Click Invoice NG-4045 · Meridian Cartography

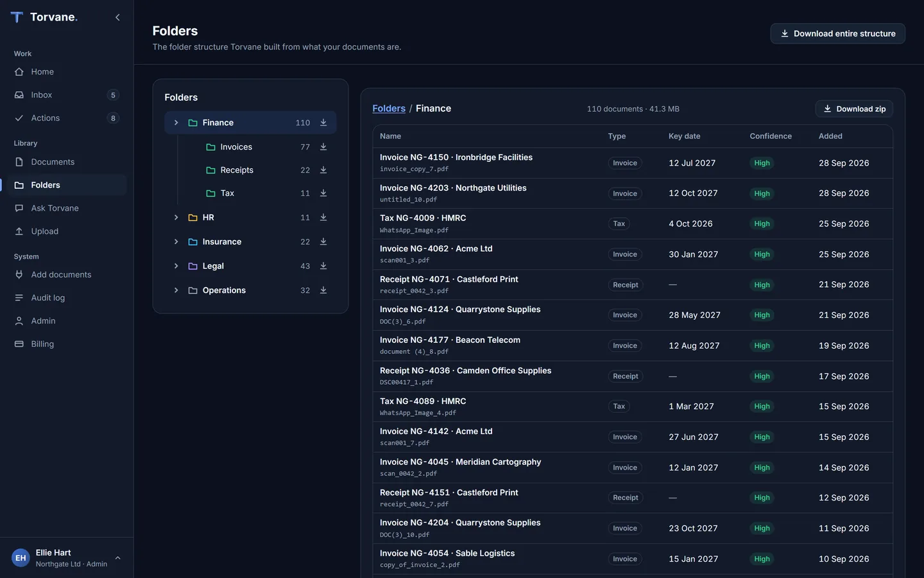(633, 468)
